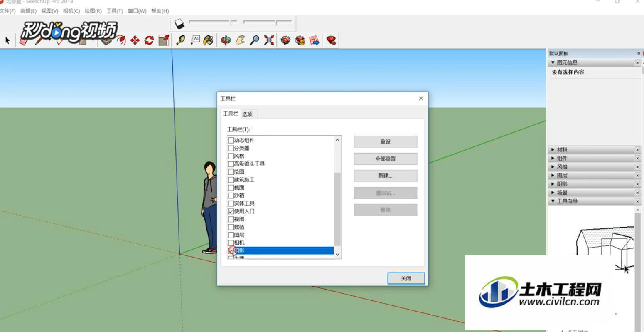
Task: Enable the 动态组件 toolbar checkbox
Action: coord(231,140)
